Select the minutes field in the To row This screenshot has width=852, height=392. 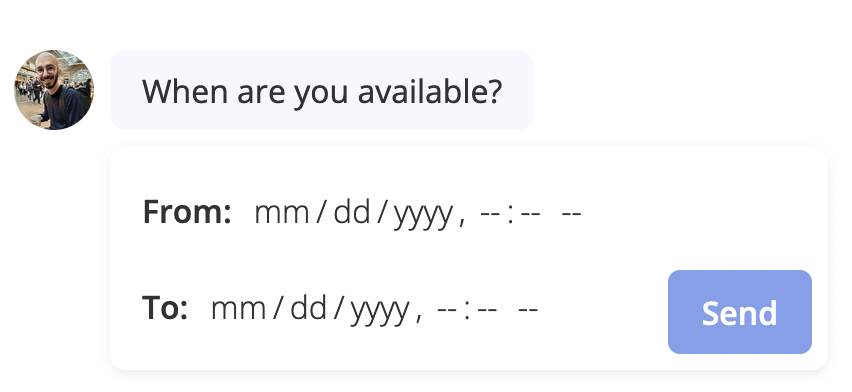pos(486,309)
